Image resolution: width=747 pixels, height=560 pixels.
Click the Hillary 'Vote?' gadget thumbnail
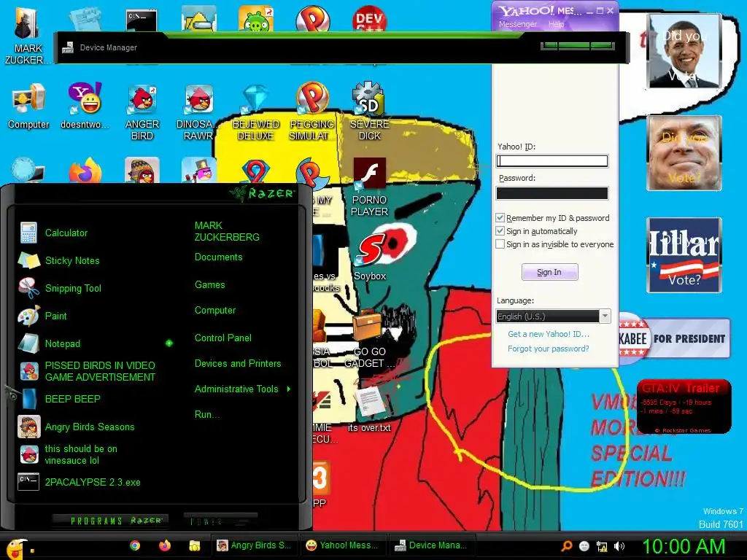(684, 255)
